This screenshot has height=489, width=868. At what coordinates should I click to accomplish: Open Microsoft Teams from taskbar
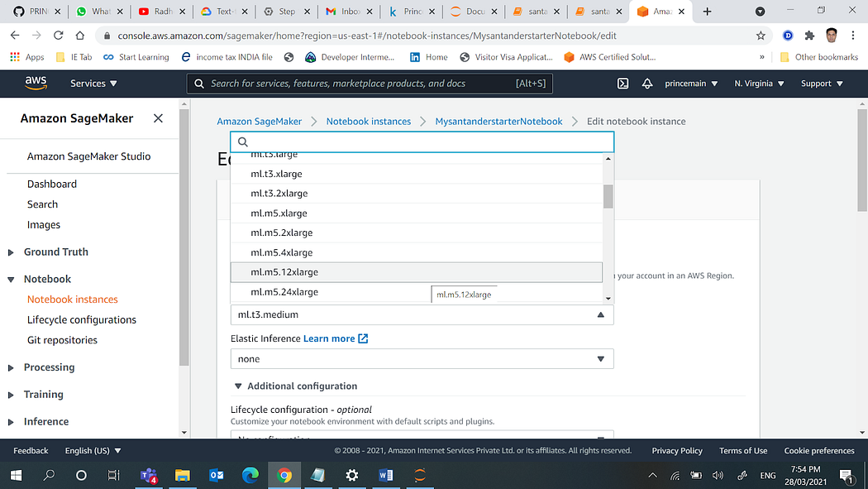coord(149,475)
